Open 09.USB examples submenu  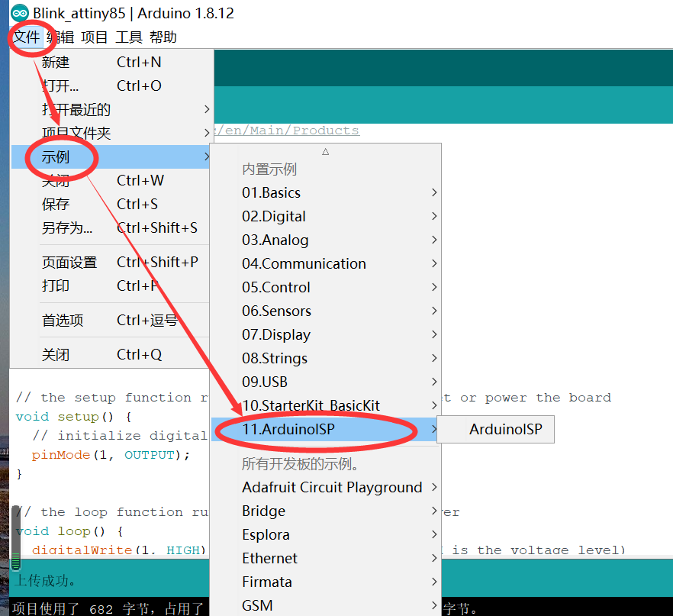[x=327, y=382]
